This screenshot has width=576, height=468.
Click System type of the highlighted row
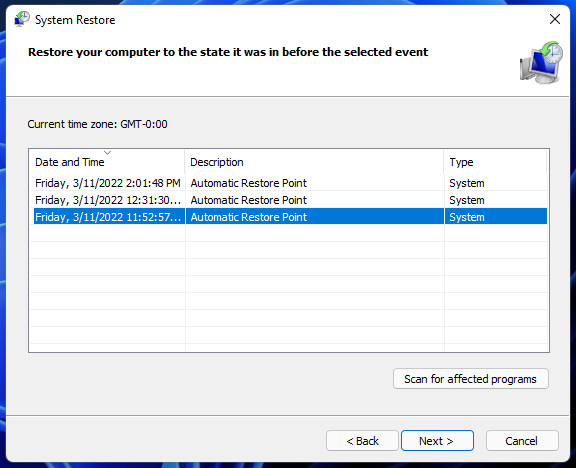click(467, 217)
